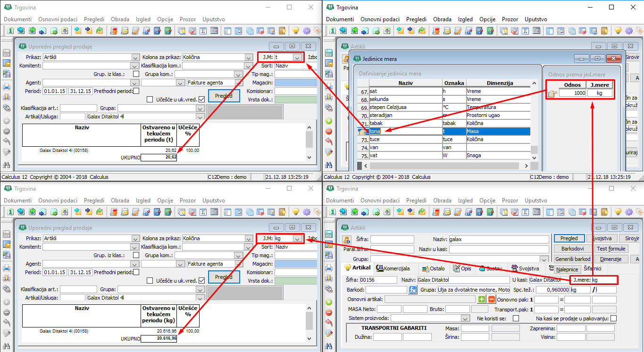Enable Na kasi se prodaje u pakovanju
This screenshot has width=644, height=352.
[x=613, y=318]
